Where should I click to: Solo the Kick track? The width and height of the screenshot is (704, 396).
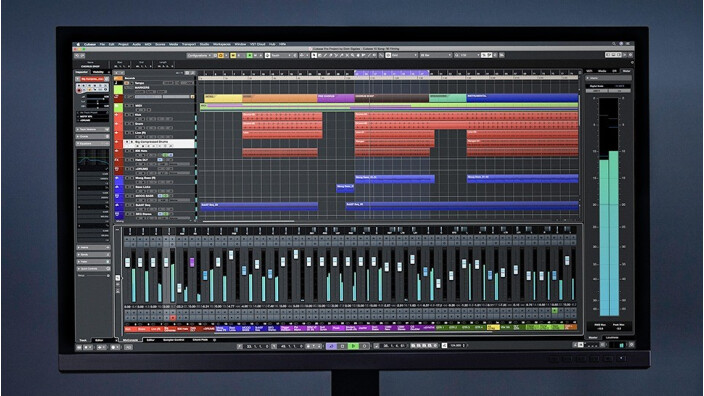click(131, 115)
